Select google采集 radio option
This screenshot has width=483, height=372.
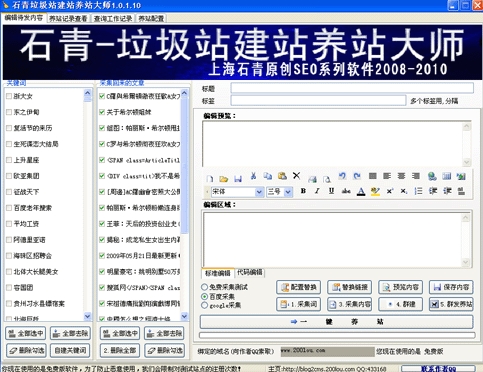point(204,305)
